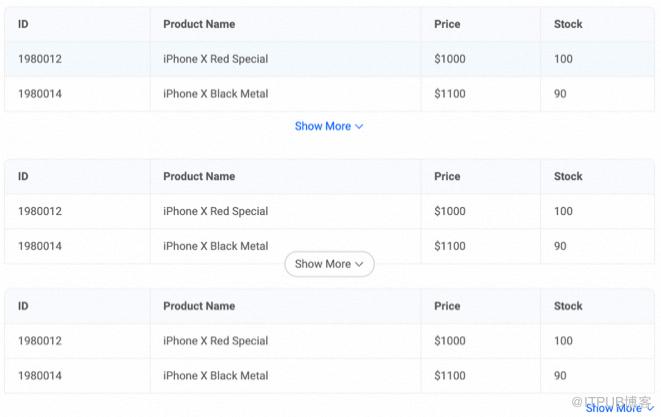
Task: Click Price column header in first table
Action: tap(447, 24)
